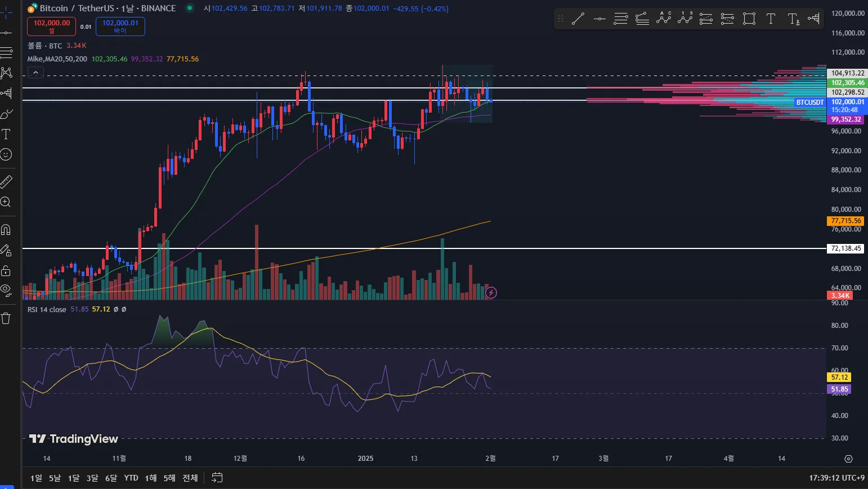
Task: Toggle magnet mode in left sidebar
Action: 6,229
